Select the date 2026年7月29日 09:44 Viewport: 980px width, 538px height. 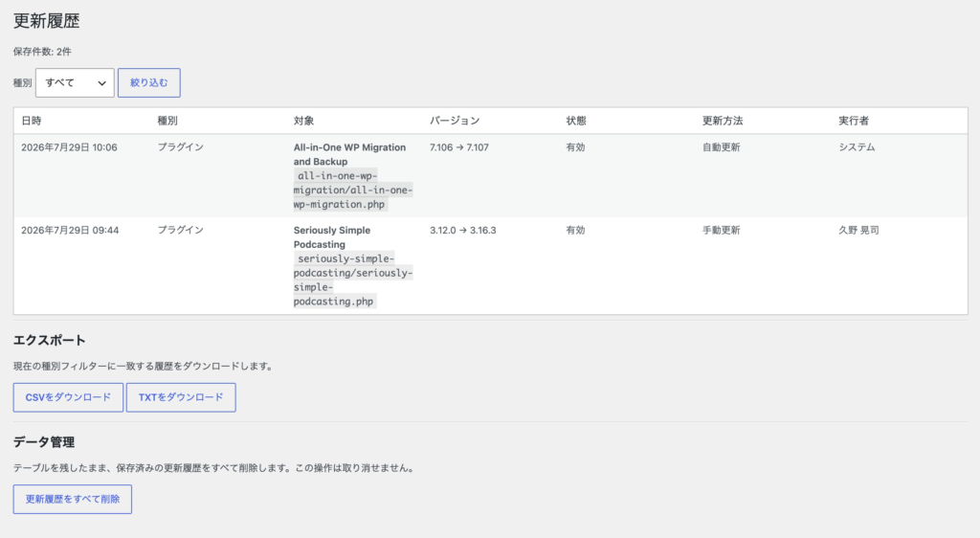pyautogui.click(x=70, y=230)
